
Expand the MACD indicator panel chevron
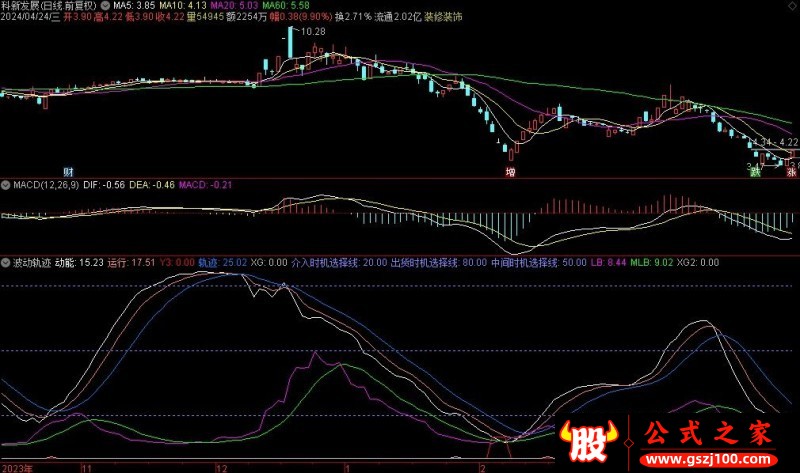(x=6, y=185)
